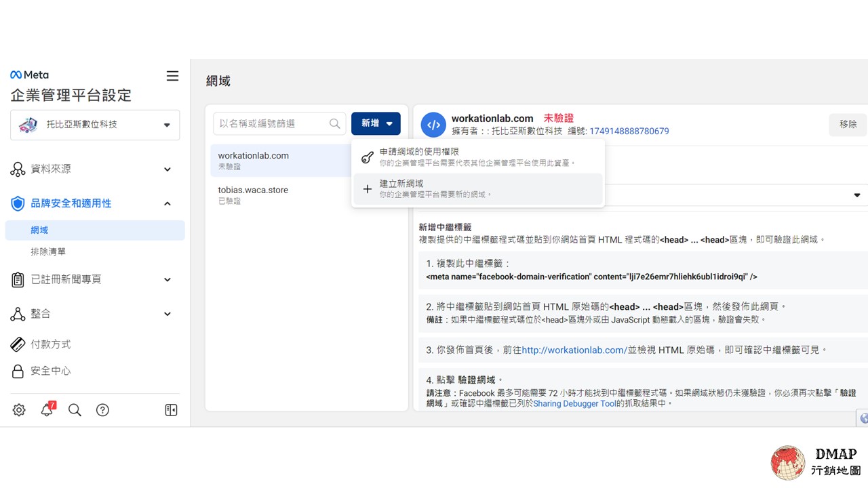The image size is (868, 488).
Task: Expand the 整合 section chevron
Action: click(x=167, y=314)
